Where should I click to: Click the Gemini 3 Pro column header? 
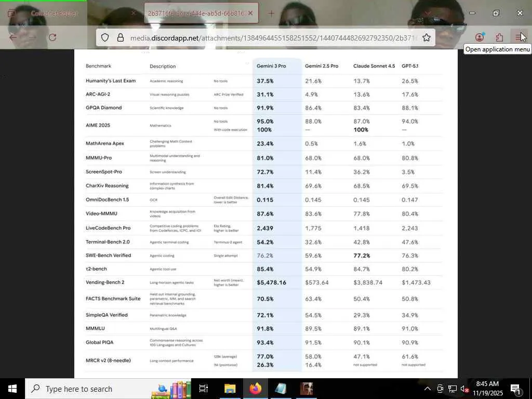pyautogui.click(x=271, y=66)
